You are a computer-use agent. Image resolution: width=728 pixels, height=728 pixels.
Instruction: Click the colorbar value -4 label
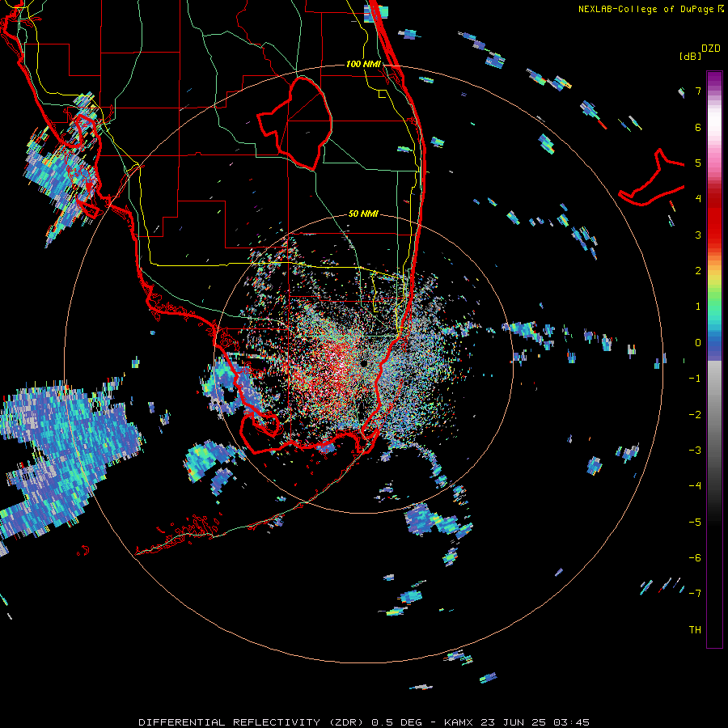tap(695, 486)
